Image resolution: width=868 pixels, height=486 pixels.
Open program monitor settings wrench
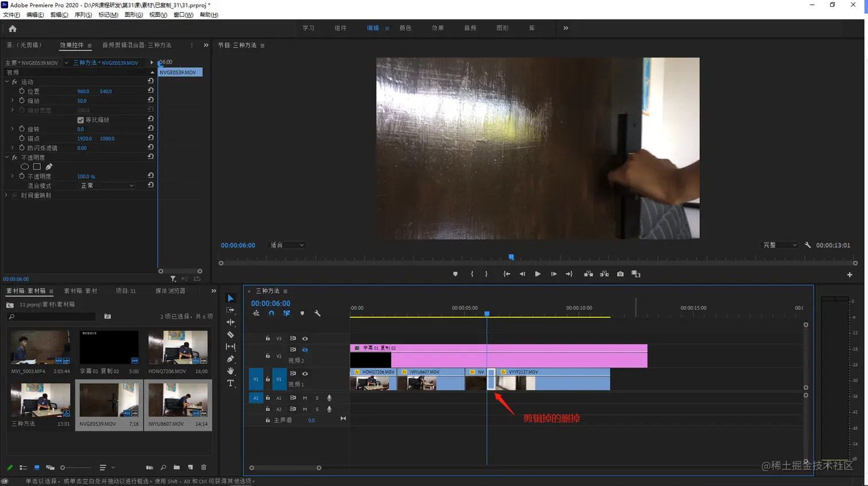(x=808, y=245)
